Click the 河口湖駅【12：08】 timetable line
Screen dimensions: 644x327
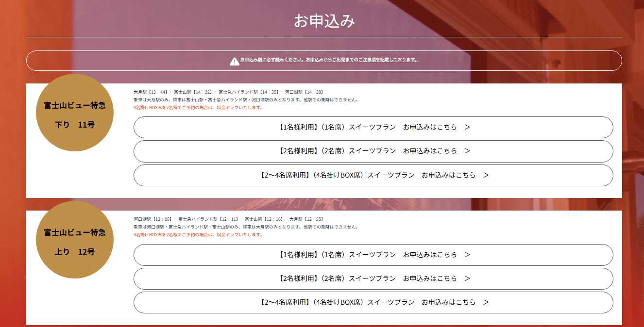pos(228,219)
